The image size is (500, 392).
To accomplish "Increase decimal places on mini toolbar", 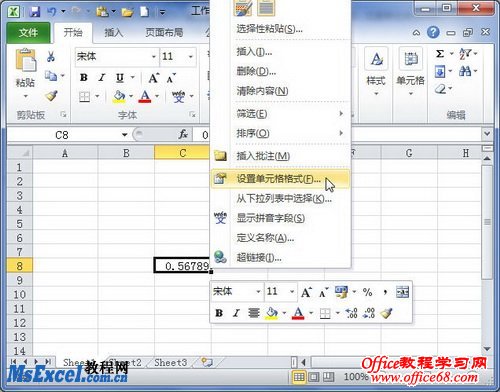I will [x=351, y=313].
